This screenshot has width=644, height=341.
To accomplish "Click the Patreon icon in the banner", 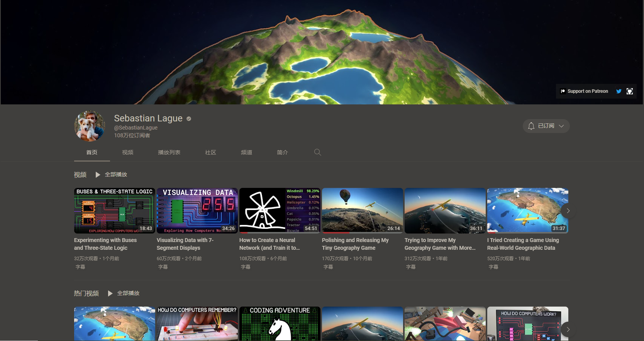I will [x=563, y=91].
